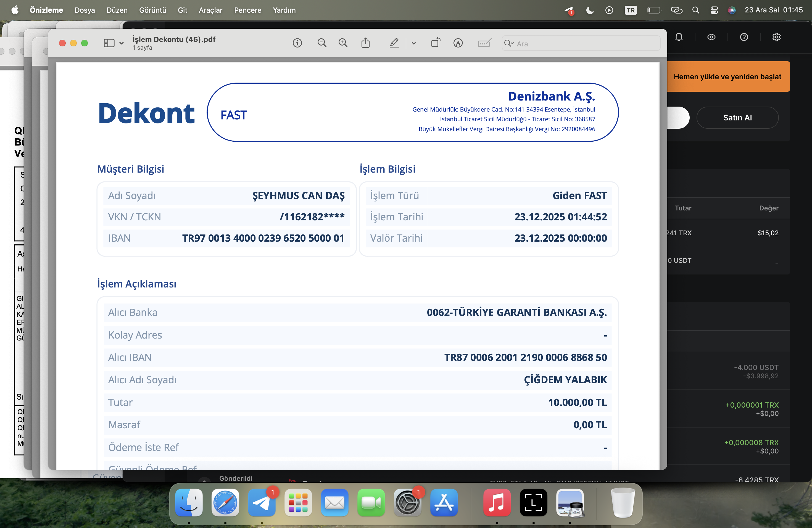Open the Pencere menu
Image resolution: width=812 pixels, height=528 pixels.
pos(248,10)
